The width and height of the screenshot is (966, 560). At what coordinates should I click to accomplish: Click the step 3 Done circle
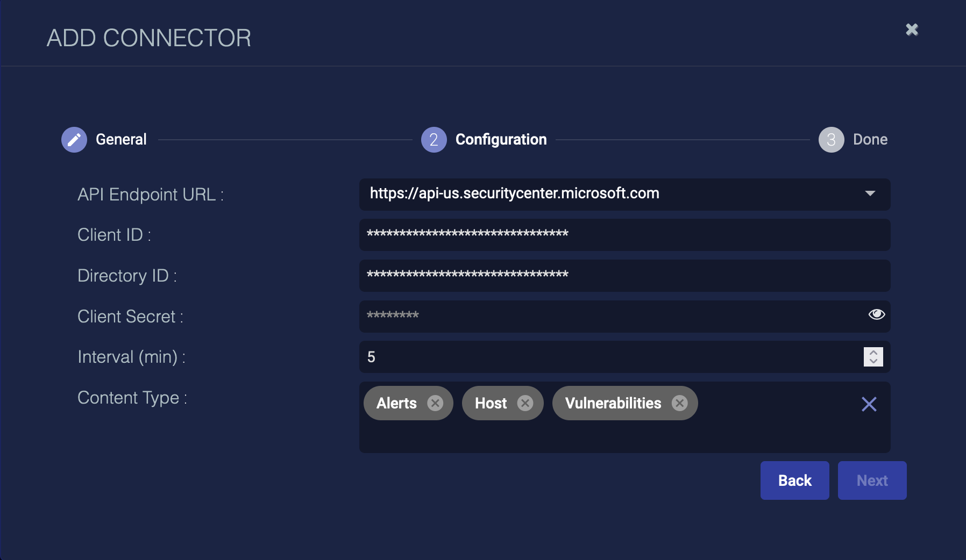pyautogui.click(x=831, y=140)
